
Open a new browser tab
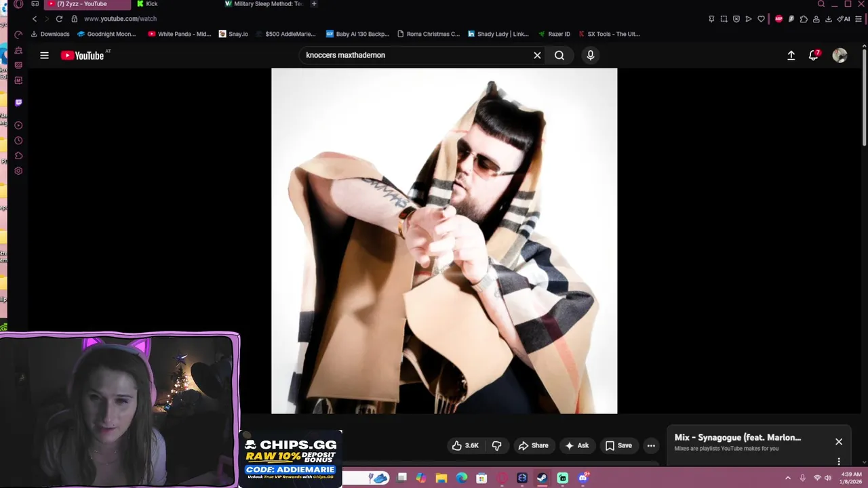coord(313,4)
